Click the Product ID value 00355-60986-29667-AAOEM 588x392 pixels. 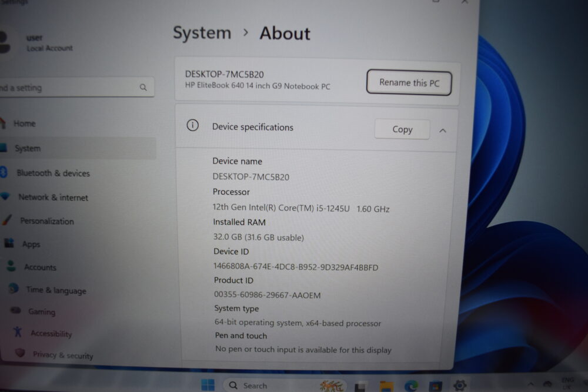268,295
